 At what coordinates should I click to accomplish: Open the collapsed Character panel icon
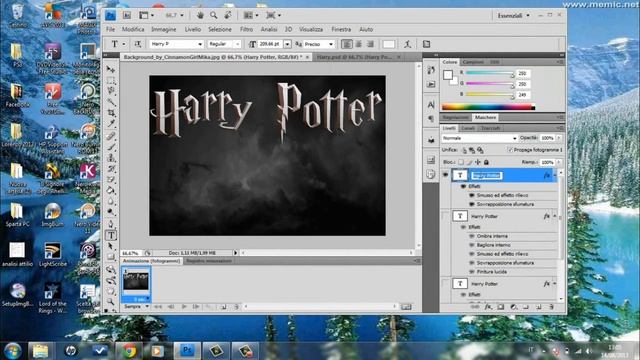431,105
